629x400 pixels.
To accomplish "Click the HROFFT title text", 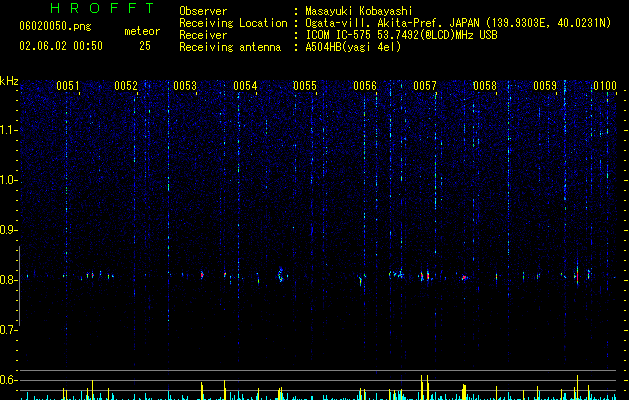I will click(103, 8).
